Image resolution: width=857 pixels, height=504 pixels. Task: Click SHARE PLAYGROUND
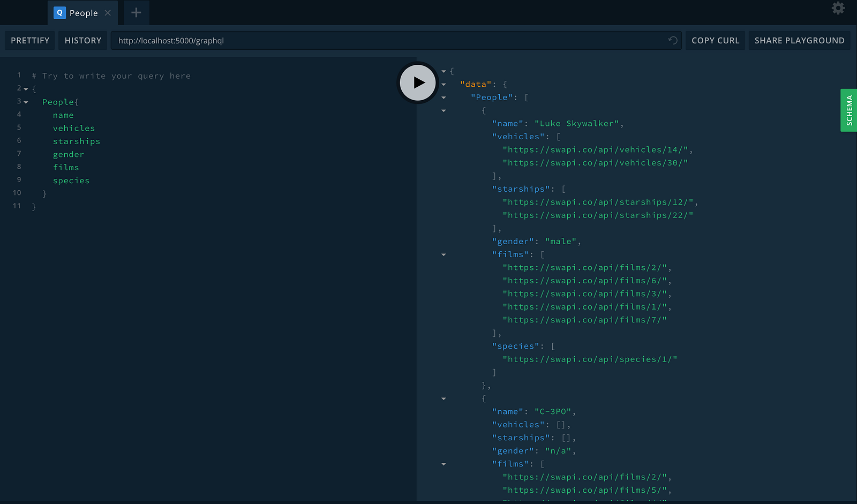(x=799, y=41)
